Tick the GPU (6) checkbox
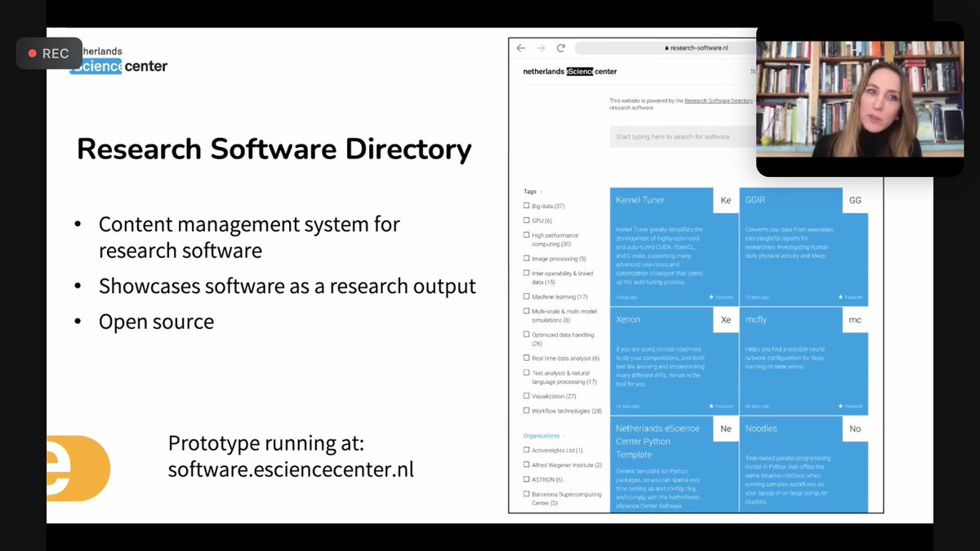Viewport: 980px width, 551px height. [526, 220]
